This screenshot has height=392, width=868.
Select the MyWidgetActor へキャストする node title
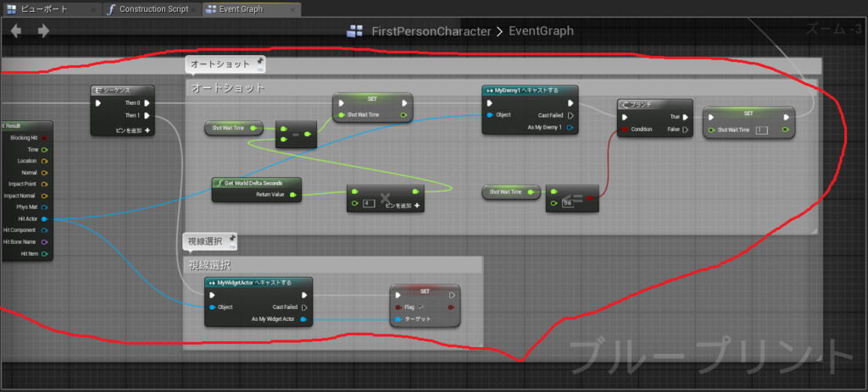[x=254, y=283]
